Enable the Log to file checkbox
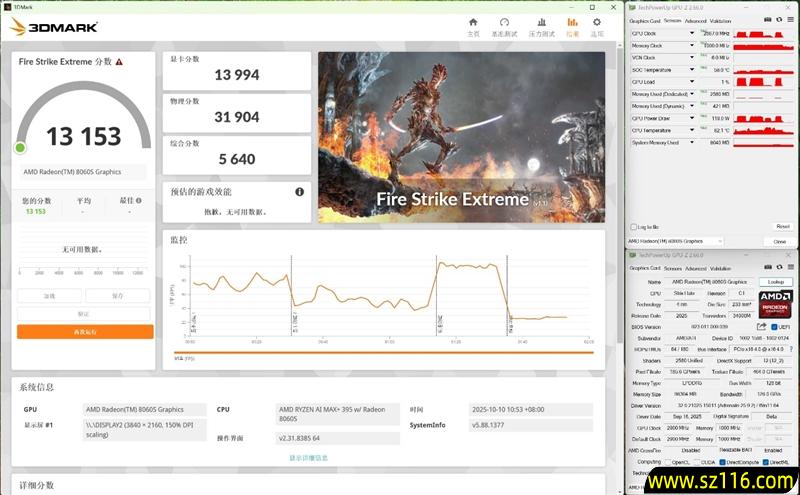 click(x=631, y=227)
